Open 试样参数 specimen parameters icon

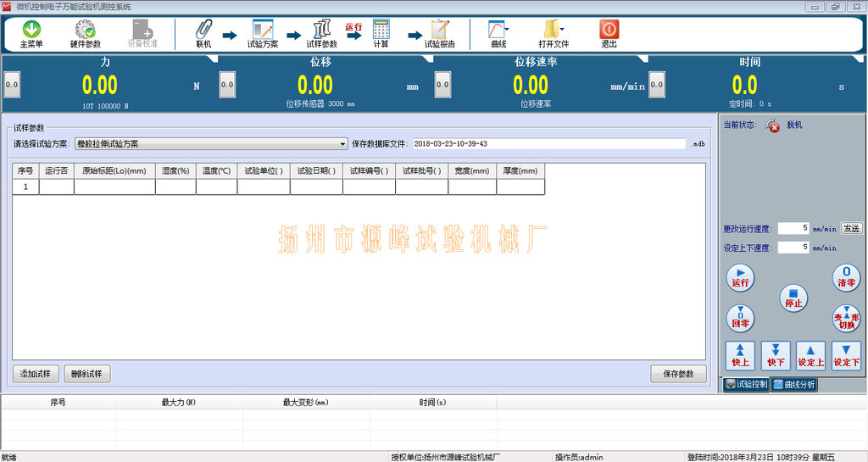(321, 33)
